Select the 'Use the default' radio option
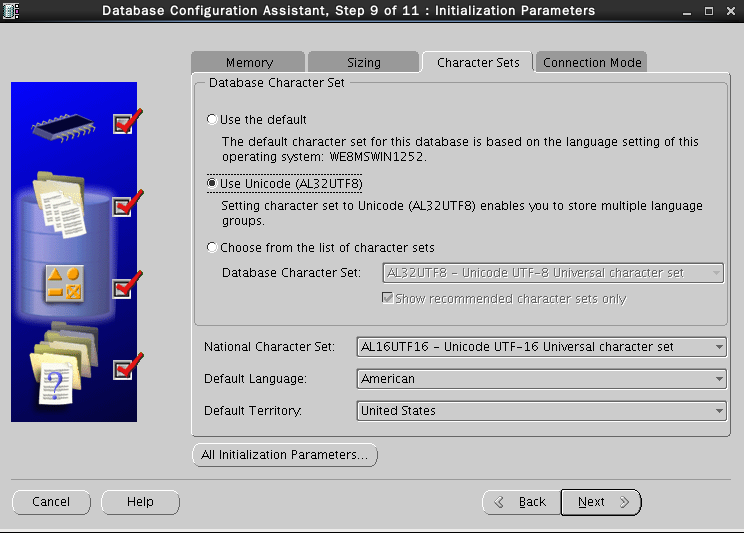The height and width of the screenshot is (533, 744). pyautogui.click(x=211, y=120)
